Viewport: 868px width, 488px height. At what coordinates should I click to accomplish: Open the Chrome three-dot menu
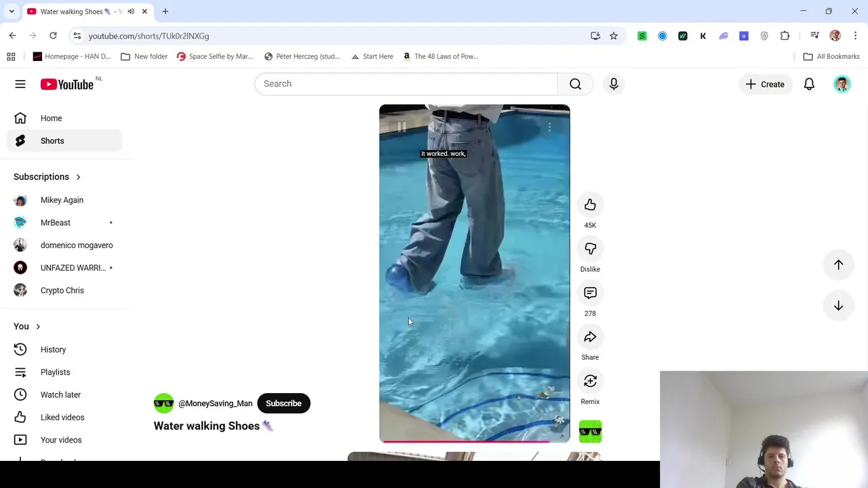(x=856, y=36)
